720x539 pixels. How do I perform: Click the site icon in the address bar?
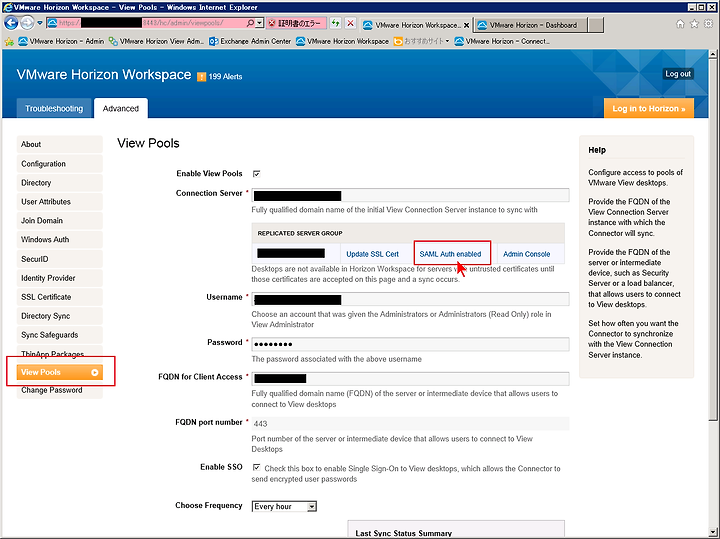pos(52,23)
